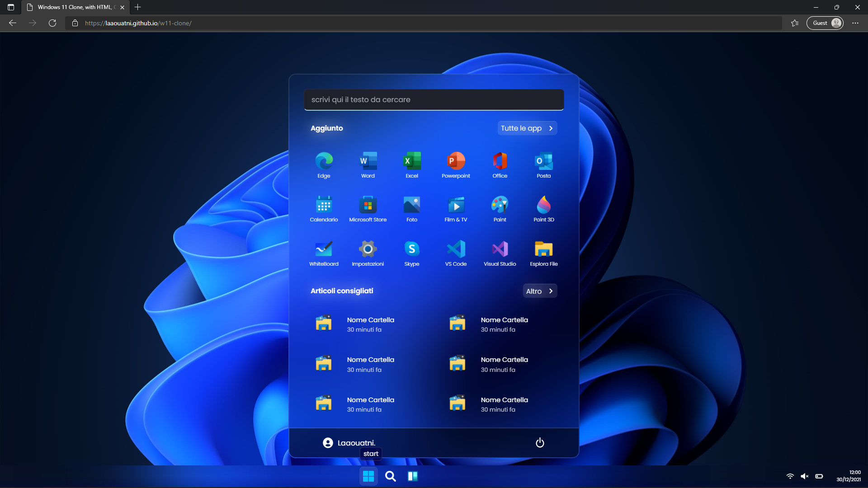
Task: Expand Altro recommended items
Action: pyautogui.click(x=538, y=291)
